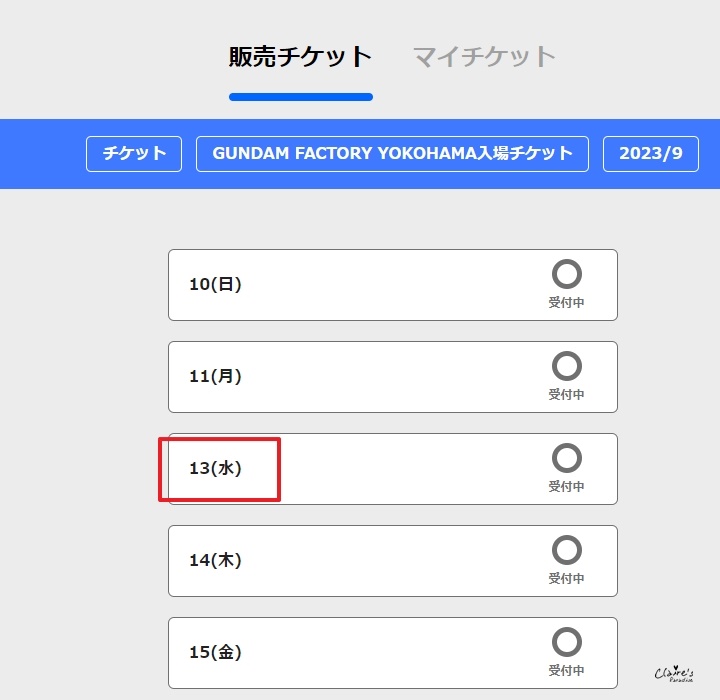Pick the 13(水) date label

215,469
